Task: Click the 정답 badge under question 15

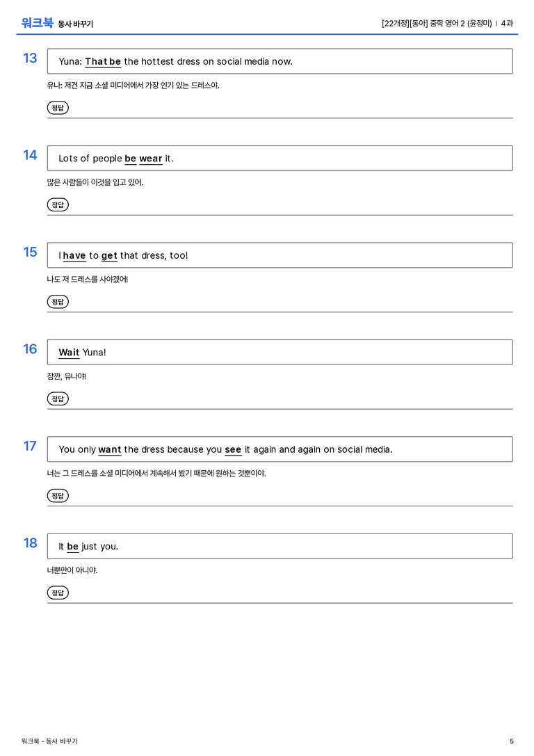Action: tap(58, 301)
